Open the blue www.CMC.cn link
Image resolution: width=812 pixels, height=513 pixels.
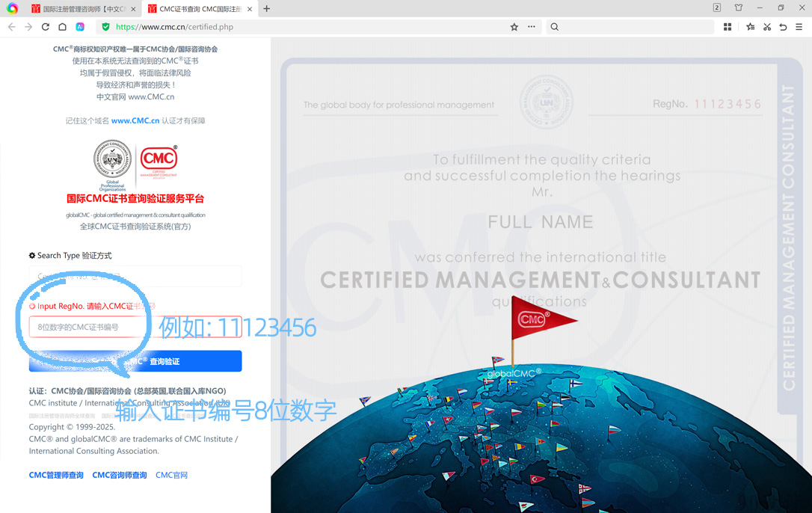tap(135, 120)
